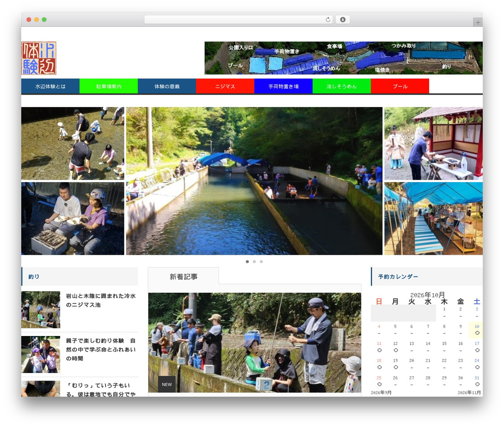
Task: Open the couple grilling fish photo
Action: pyautogui.click(x=73, y=218)
